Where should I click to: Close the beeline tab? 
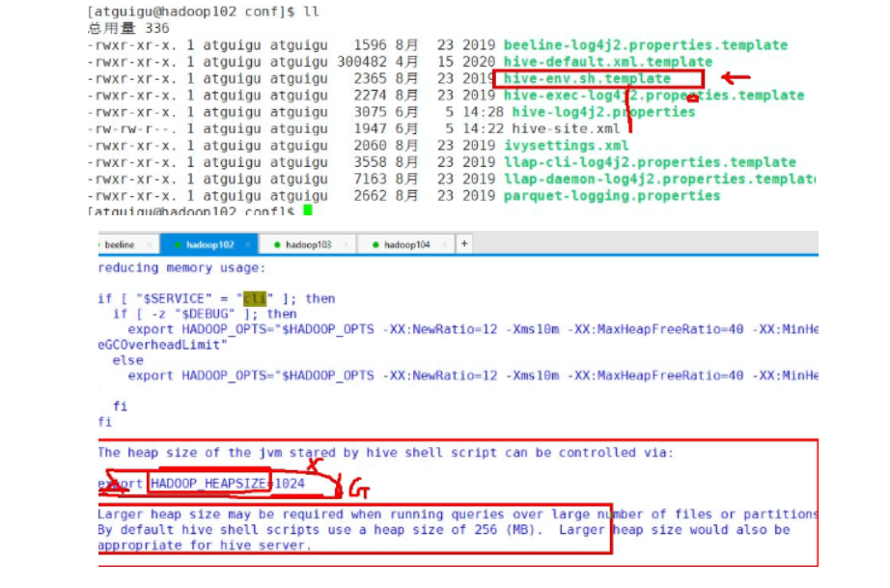pyautogui.click(x=150, y=244)
